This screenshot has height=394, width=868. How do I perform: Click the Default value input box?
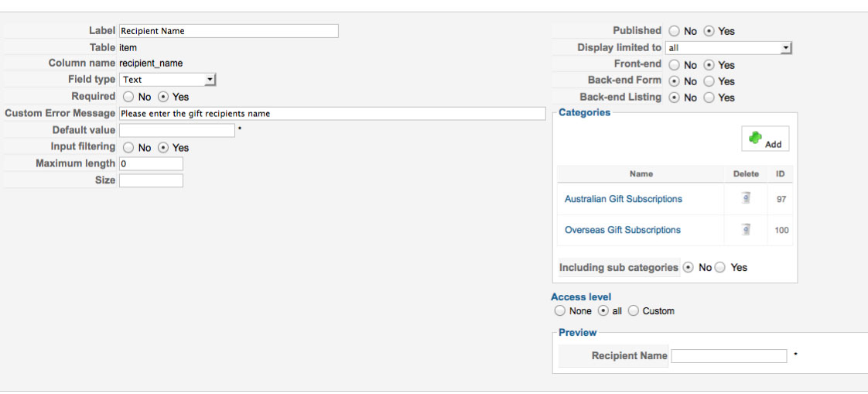tap(176, 131)
